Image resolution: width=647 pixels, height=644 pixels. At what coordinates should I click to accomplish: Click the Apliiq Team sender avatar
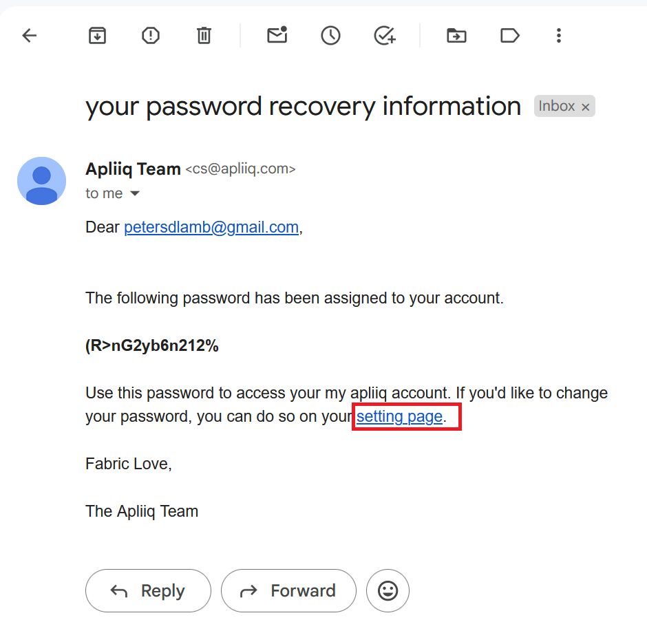click(41, 181)
